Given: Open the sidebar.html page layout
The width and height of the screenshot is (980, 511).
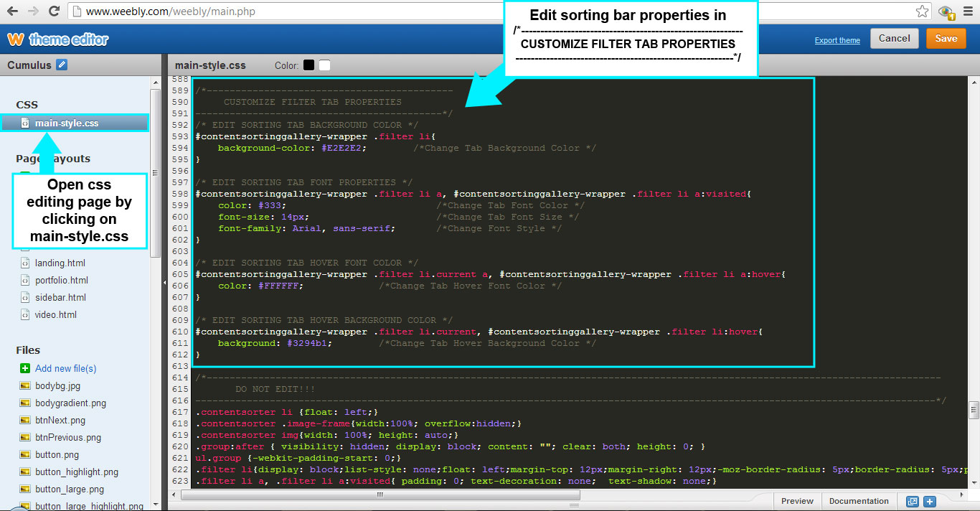Looking at the screenshot, I should pos(60,298).
